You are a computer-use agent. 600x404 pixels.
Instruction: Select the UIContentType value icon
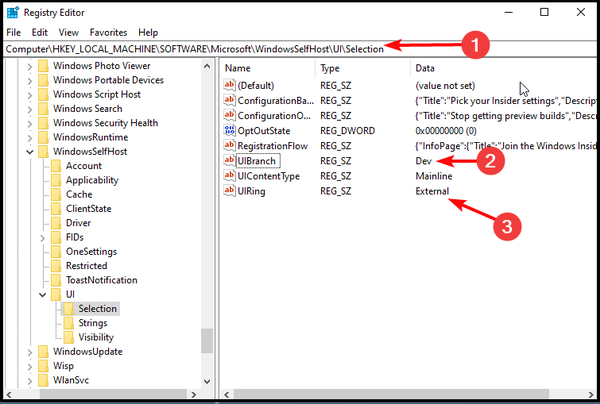pos(229,176)
